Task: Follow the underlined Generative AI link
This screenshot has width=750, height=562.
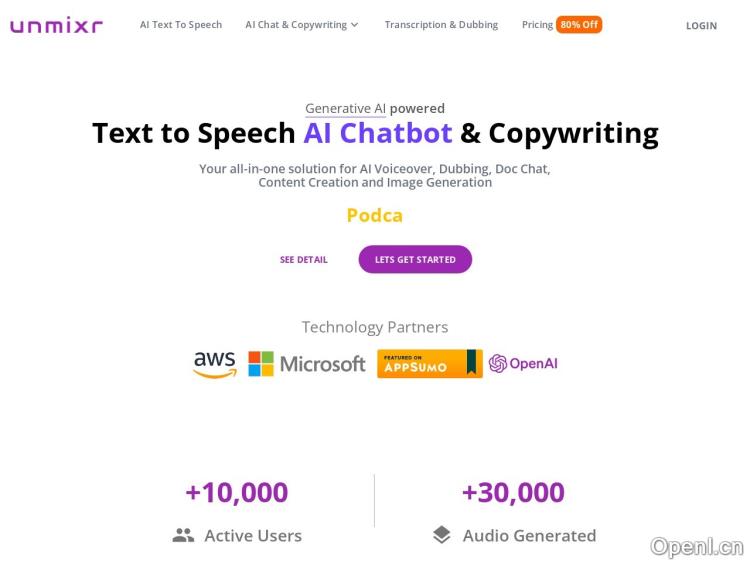Action: tap(345, 109)
